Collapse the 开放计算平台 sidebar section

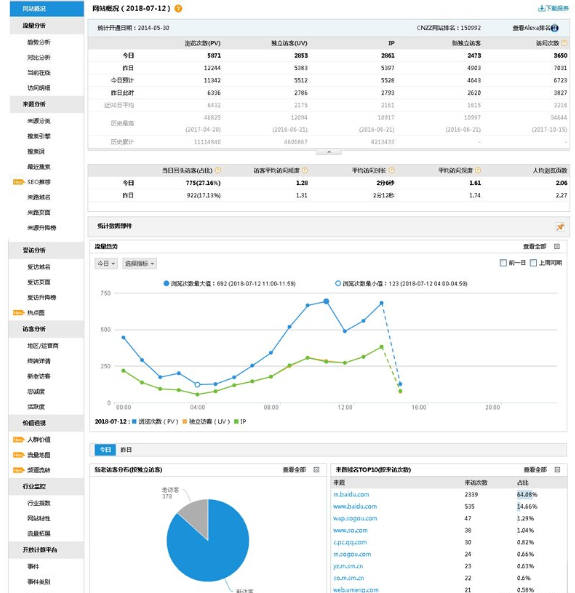pos(46,550)
